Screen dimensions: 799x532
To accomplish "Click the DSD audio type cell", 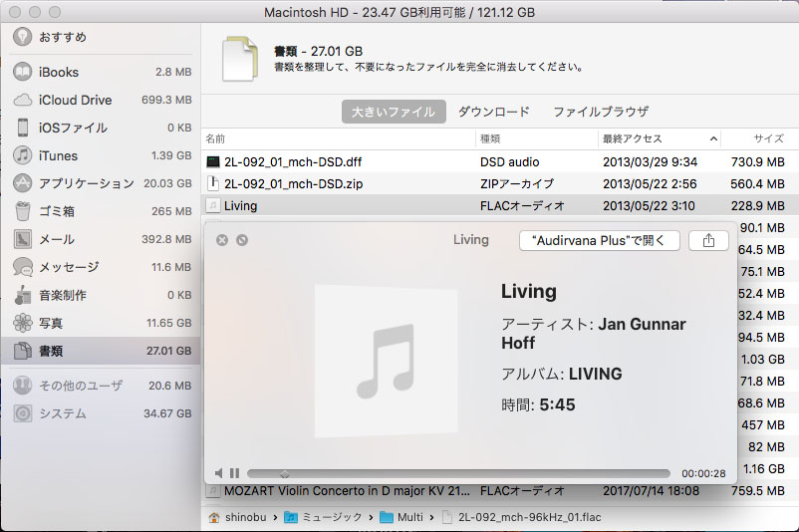I will click(509, 162).
